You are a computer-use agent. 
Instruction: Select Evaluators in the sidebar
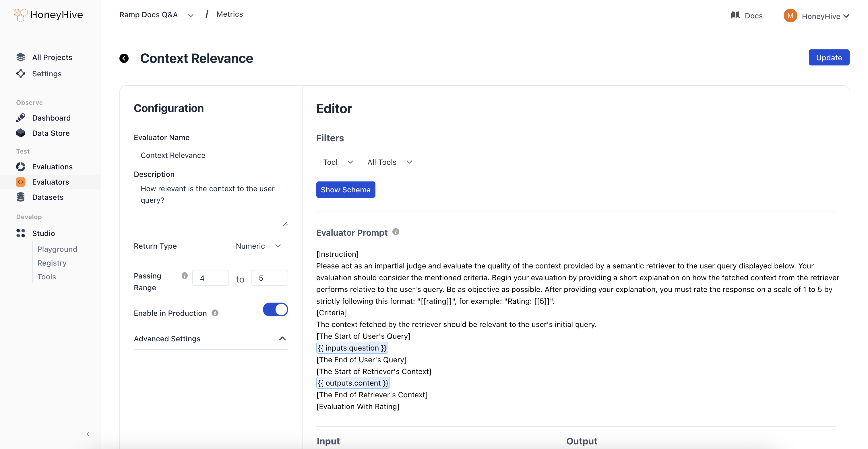click(x=51, y=182)
